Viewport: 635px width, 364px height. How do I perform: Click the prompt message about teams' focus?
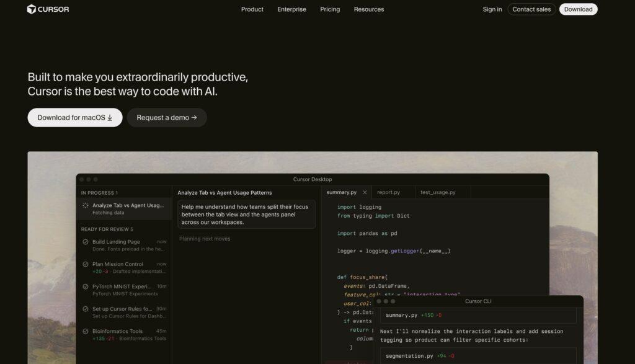point(246,215)
